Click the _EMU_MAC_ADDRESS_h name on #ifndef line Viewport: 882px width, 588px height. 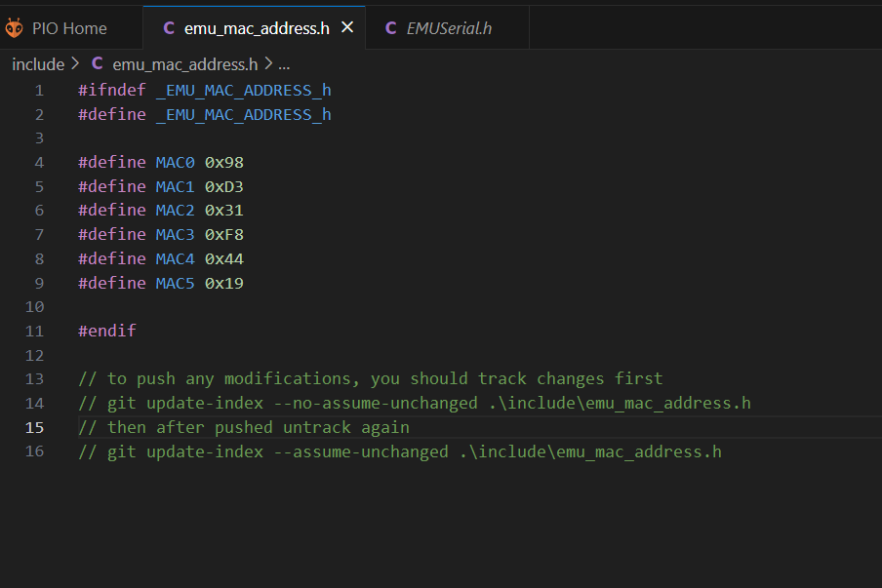click(243, 91)
